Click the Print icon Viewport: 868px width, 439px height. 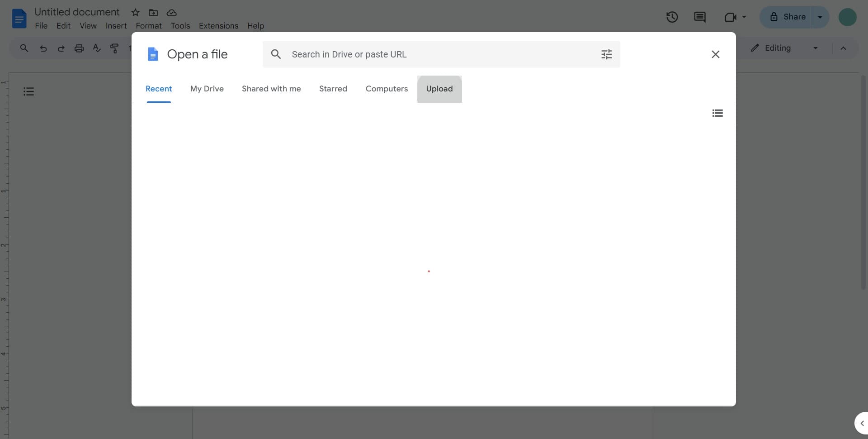coord(79,48)
